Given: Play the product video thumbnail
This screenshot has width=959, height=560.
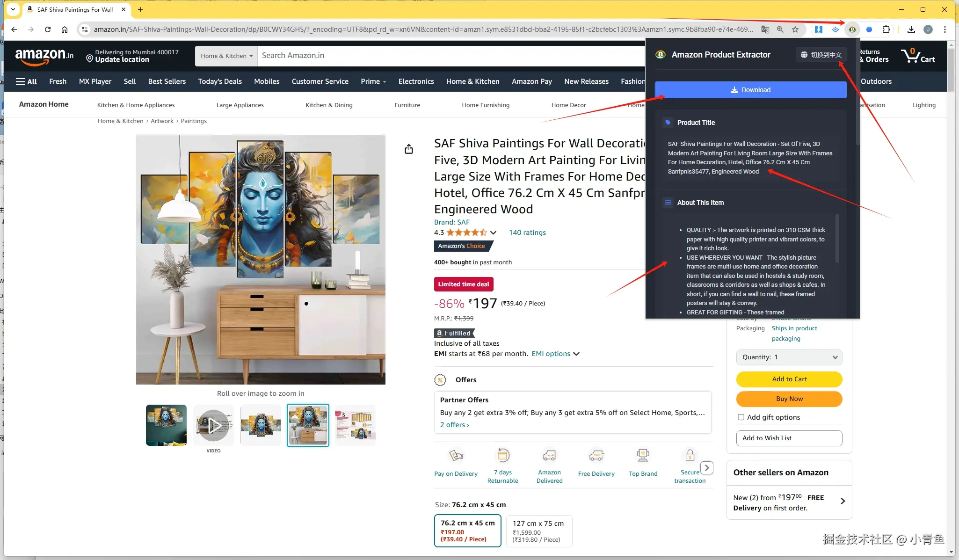Looking at the screenshot, I should (213, 425).
